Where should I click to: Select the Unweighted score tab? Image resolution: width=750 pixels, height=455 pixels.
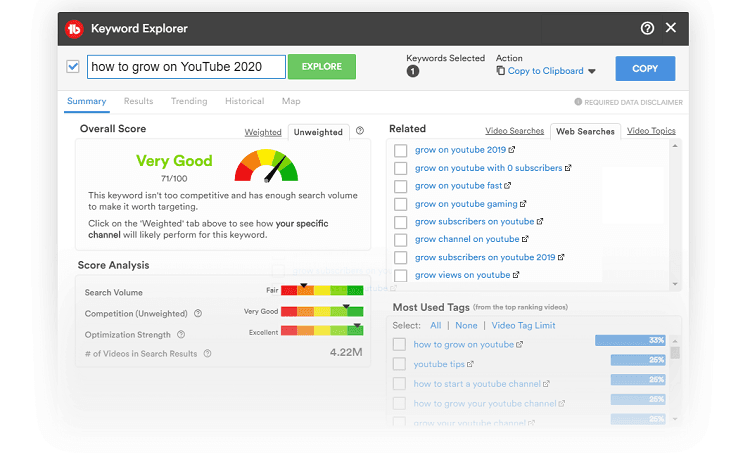click(318, 132)
